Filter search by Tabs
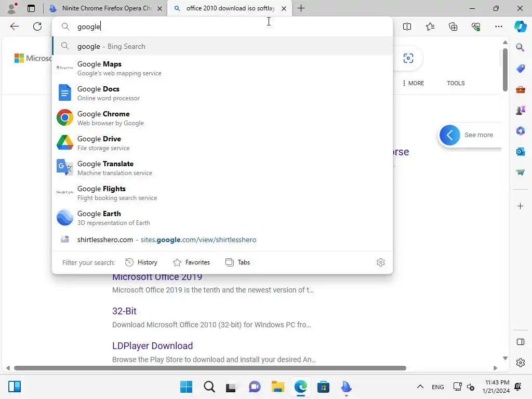 pyautogui.click(x=238, y=262)
